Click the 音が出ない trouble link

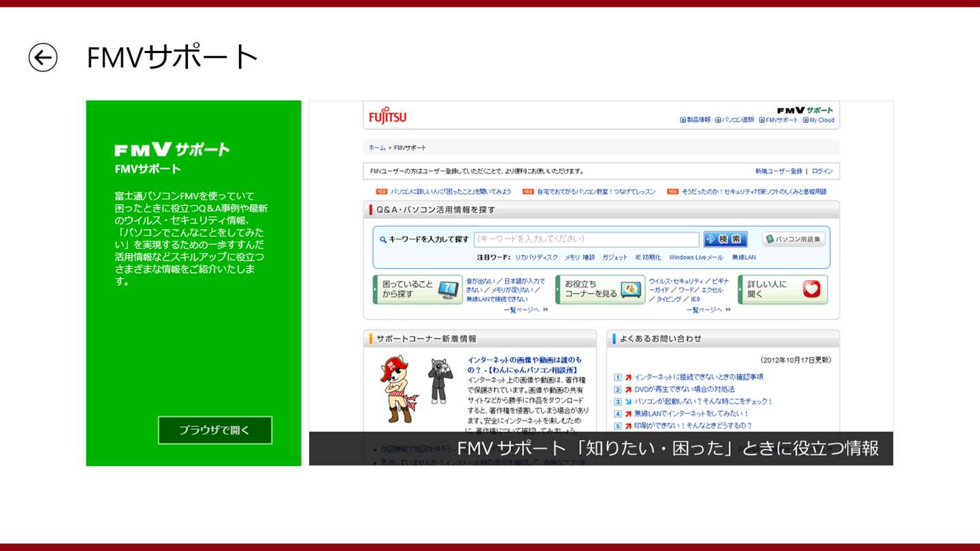click(480, 281)
